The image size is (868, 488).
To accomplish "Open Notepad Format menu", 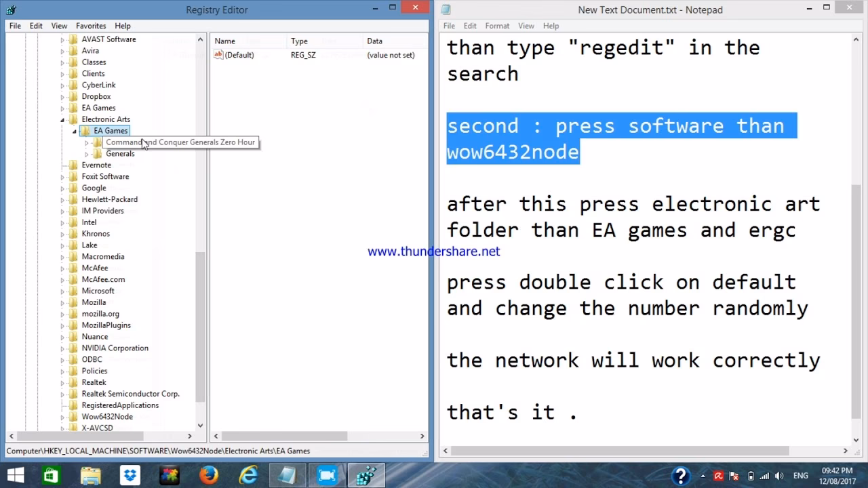I will (497, 26).
